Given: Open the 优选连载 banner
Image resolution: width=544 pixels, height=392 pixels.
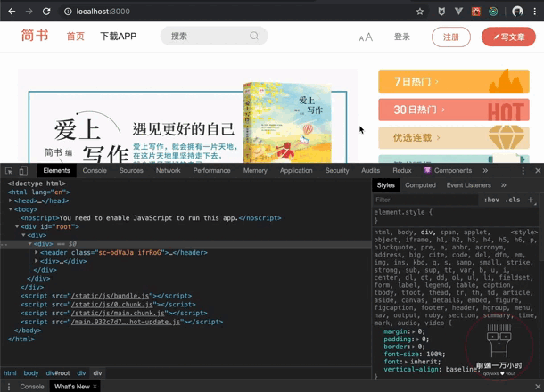Looking at the screenshot, I should point(454,137).
